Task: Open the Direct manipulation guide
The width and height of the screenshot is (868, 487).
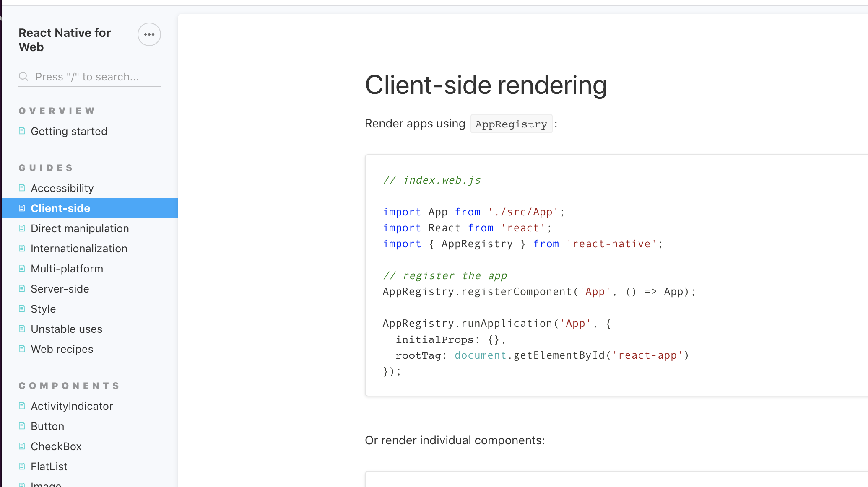Action: tap(80, 228)
